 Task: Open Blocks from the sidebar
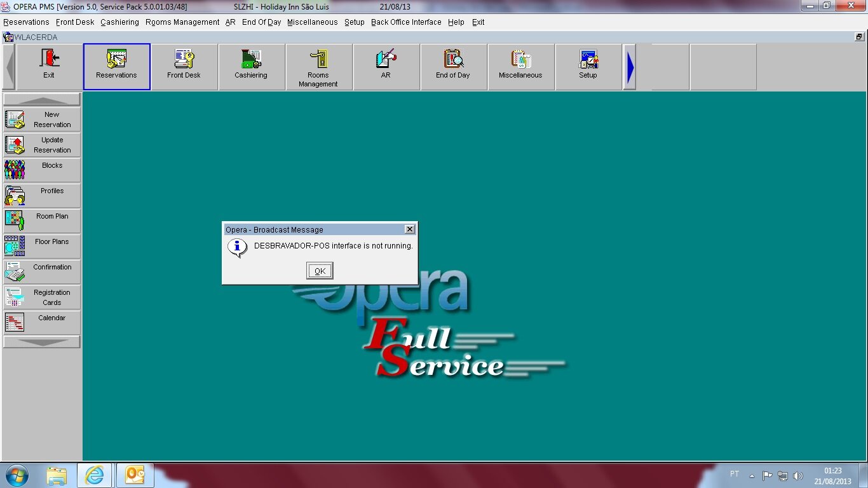coord(42,170)
